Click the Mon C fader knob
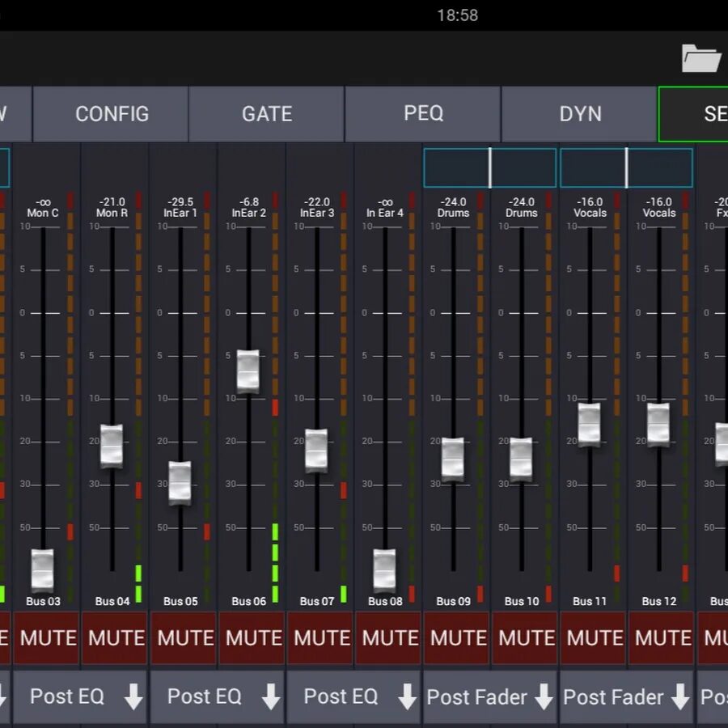Screen dimensions: 728x728 click(x=42, y=570)
